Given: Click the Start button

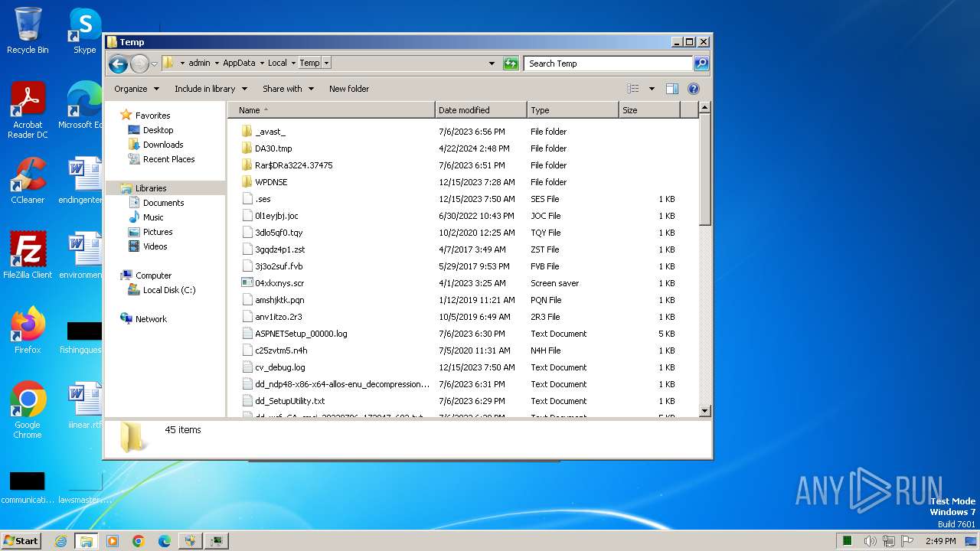Looking at the screenshot, I should point(21,541).
